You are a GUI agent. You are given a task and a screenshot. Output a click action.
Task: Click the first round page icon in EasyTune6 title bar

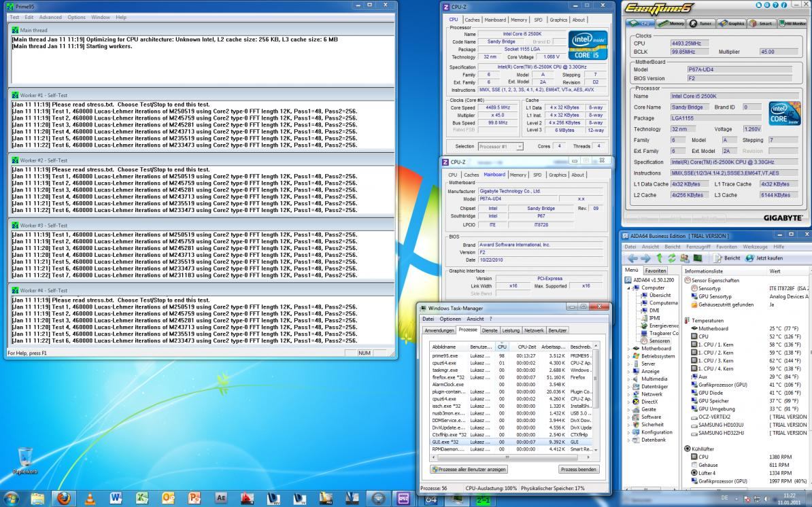(759, 5)
